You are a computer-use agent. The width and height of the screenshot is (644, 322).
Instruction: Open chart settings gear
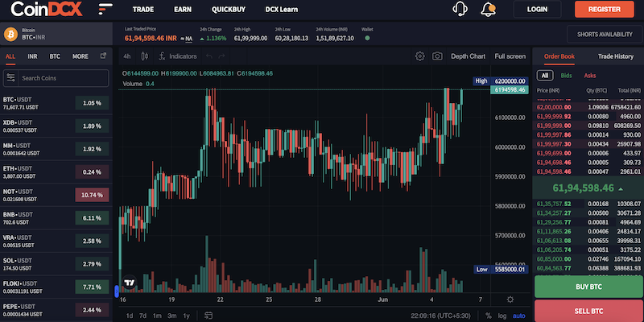pyautogui.click(x=419, y=56)
